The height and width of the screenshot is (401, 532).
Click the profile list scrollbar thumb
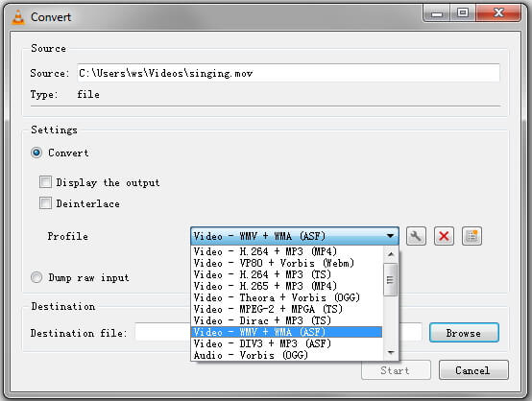click(x=391, y=280)
